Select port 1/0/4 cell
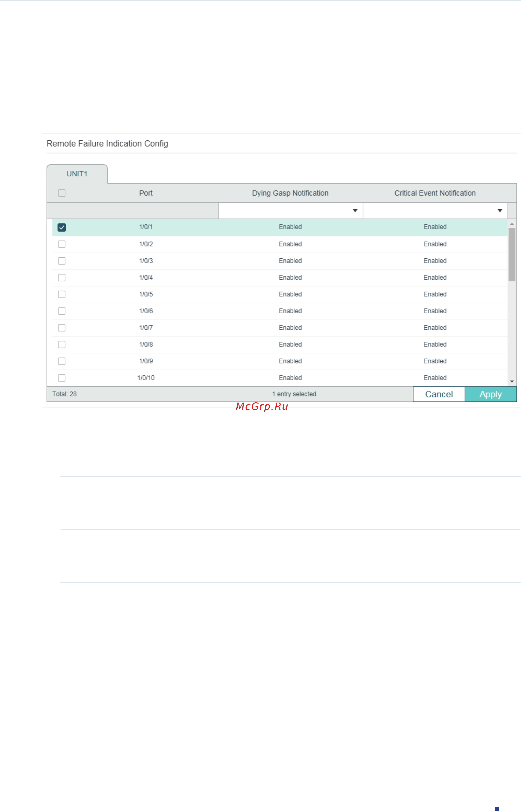 (146, 278)
